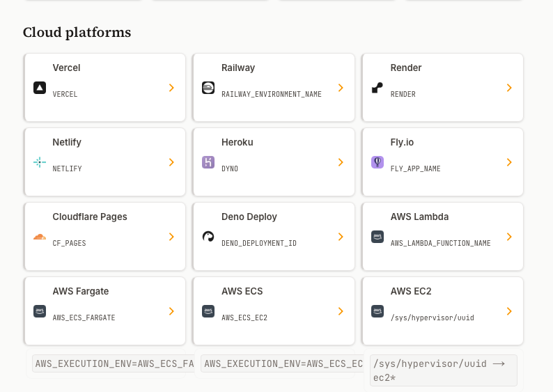Expand the Vercel card chevron
Image resolution: width=553 pixels, height=392 pixels.
pos(171,88)
